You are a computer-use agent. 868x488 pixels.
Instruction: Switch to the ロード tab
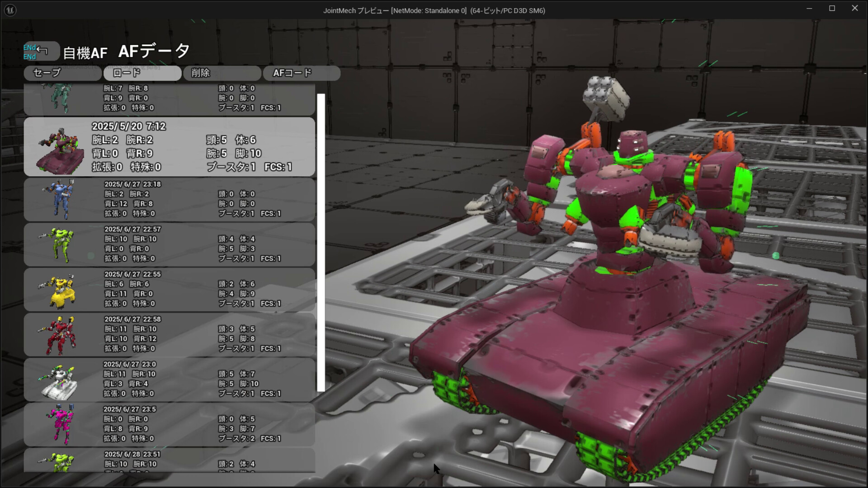(142, 73)
